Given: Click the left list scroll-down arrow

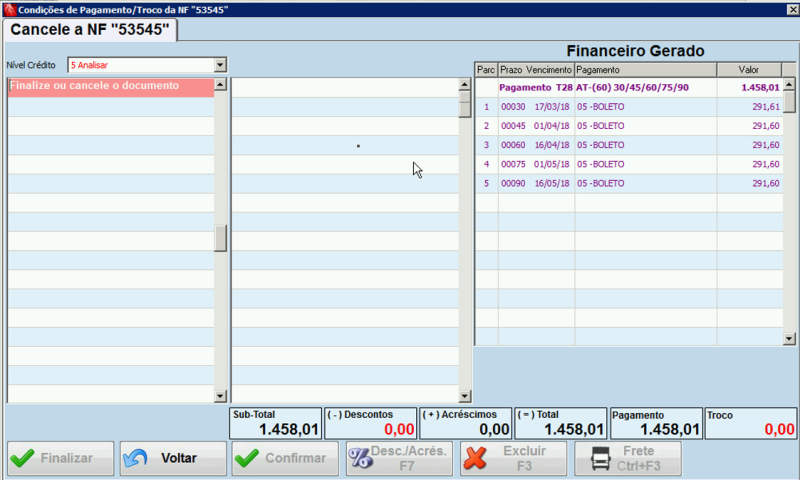Looking at the screenshot, I should pyautogui.click(x=220, y=396).
